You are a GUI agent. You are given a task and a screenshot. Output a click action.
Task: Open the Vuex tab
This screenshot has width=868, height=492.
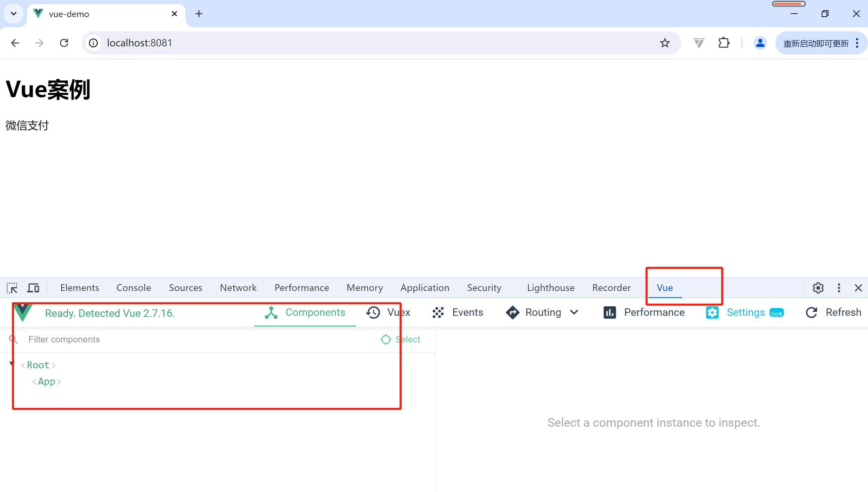[388, 312]
